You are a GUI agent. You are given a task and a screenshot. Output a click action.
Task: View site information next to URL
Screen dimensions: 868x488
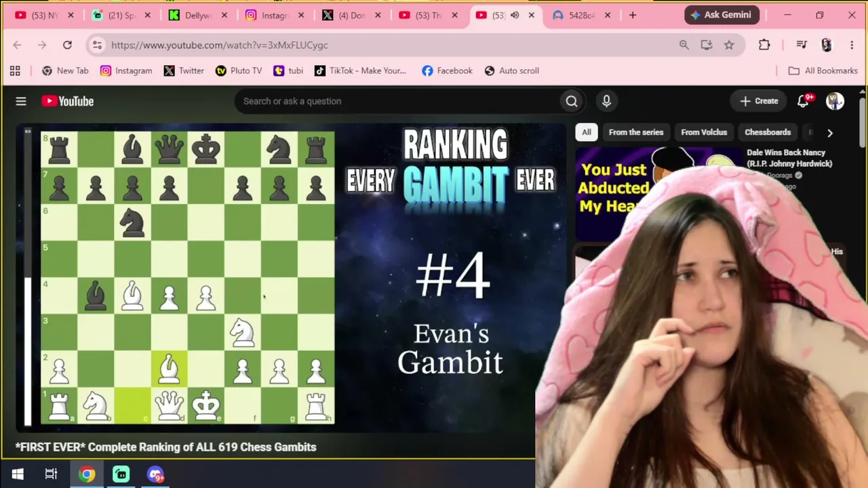97,45
